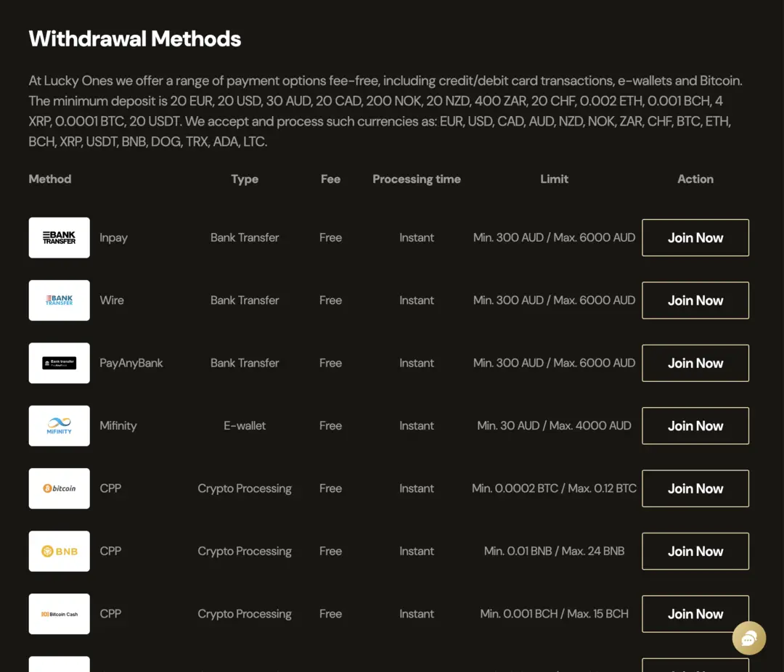784x672 pixels.
Task: Click the Method column header
Action: coord(50,179)
